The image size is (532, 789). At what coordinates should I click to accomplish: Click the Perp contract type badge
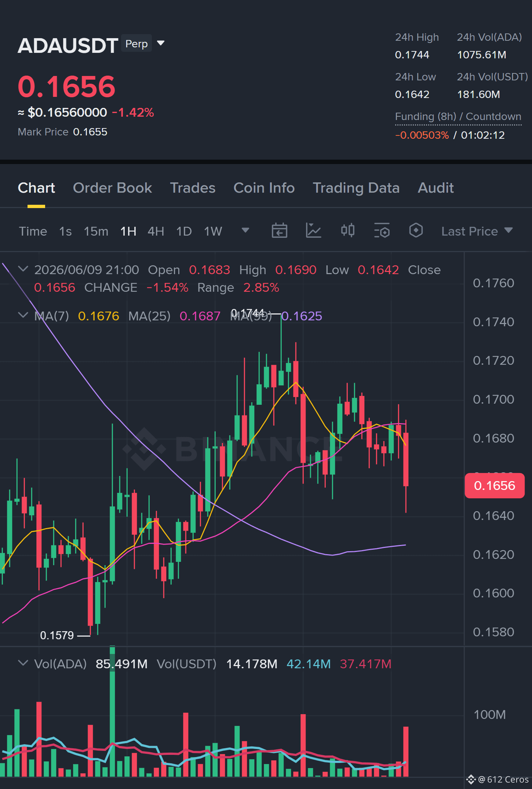click(136, 44)
